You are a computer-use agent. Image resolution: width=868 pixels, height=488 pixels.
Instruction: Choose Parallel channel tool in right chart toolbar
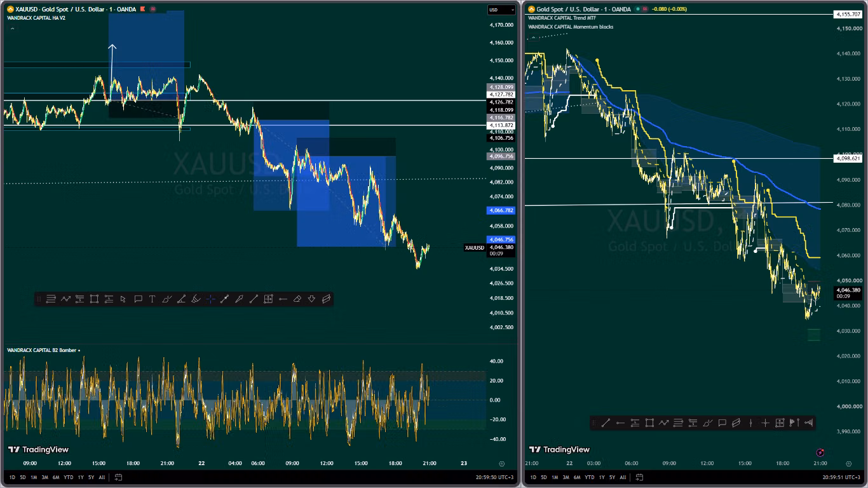[x=736, y=423]
